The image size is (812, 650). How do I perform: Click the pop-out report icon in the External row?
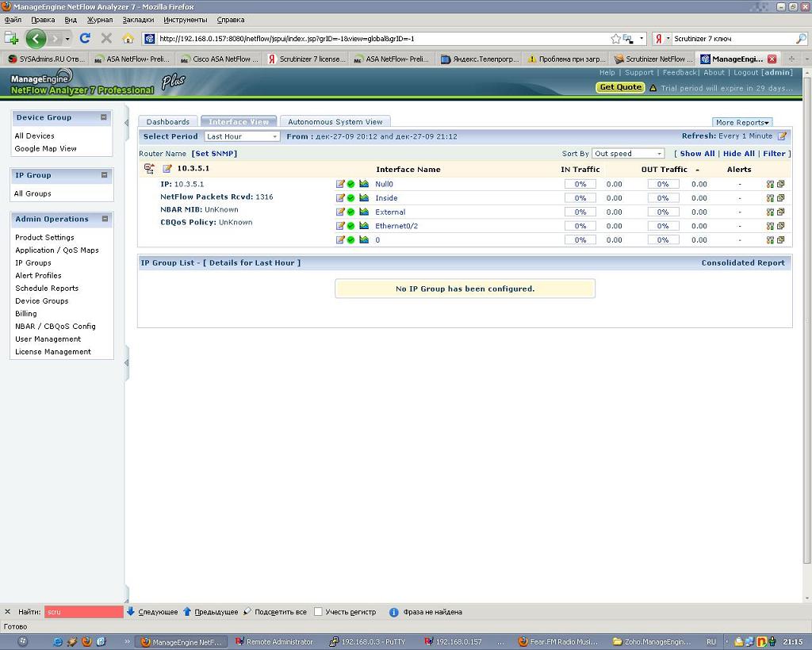pyautogui.click(x=780, y=212)
